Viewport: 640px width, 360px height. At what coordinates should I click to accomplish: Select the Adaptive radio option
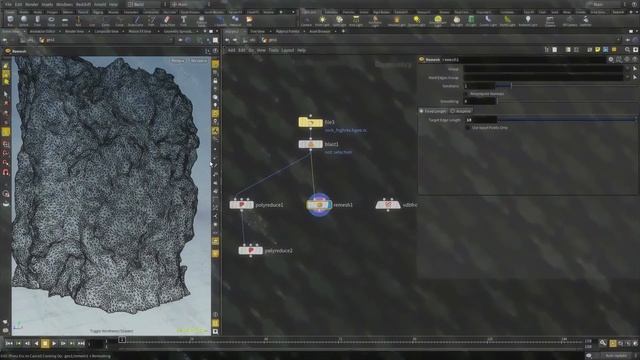pyautogui.click(x=461, y=111)
